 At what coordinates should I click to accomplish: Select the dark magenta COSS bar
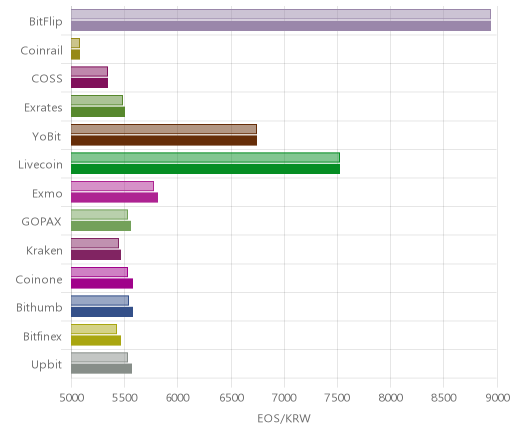[89, 83]
